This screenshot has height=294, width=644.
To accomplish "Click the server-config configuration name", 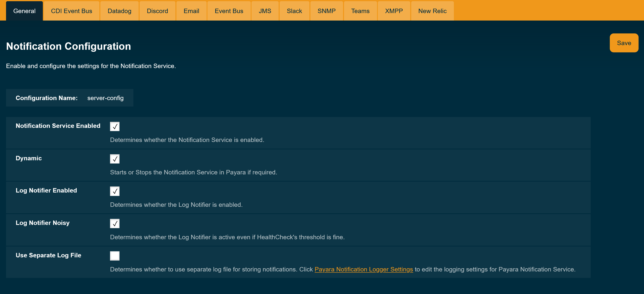I will click(105, 98).
